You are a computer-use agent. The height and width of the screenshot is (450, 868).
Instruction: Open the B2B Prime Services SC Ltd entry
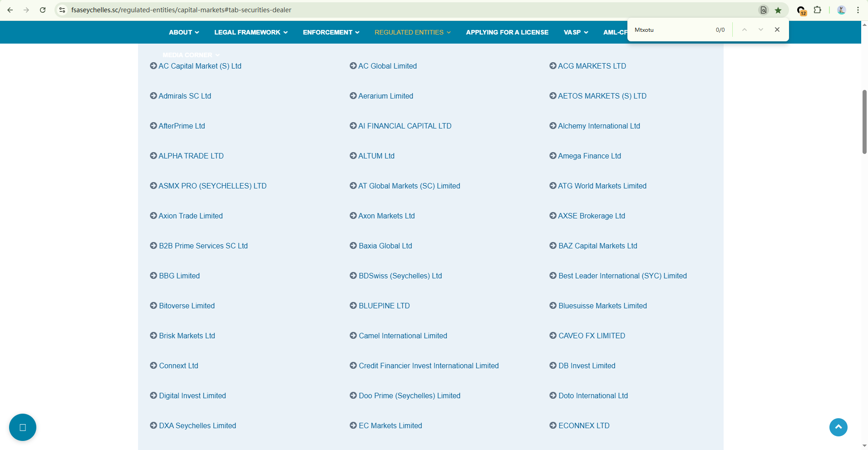pyautogui.click(x=203, y=246)
